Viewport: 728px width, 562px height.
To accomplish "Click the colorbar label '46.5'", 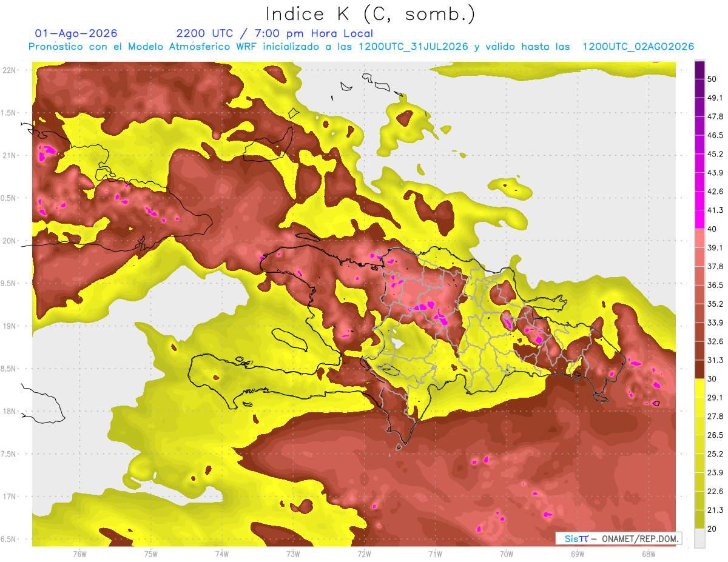I will coord(716,135).
